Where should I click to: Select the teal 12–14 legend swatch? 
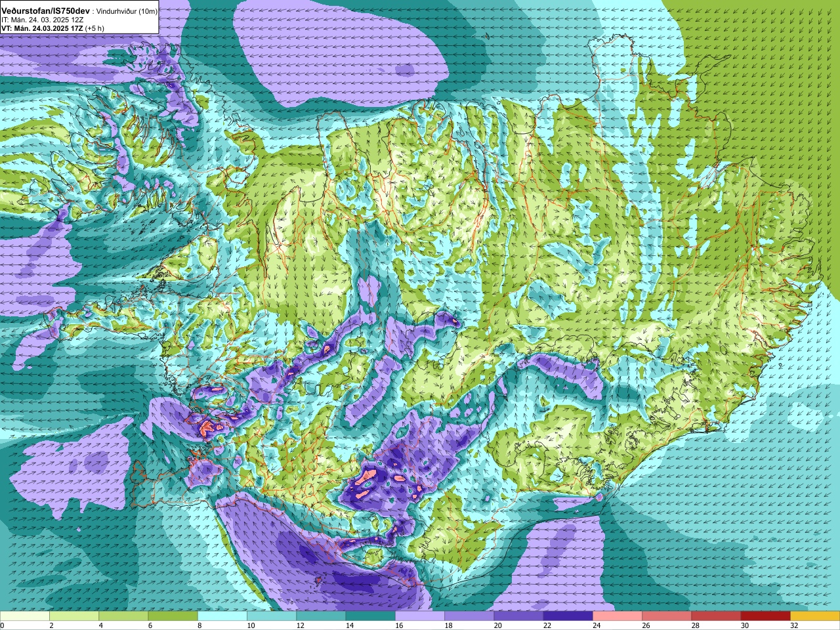click(x=321, y=616)
